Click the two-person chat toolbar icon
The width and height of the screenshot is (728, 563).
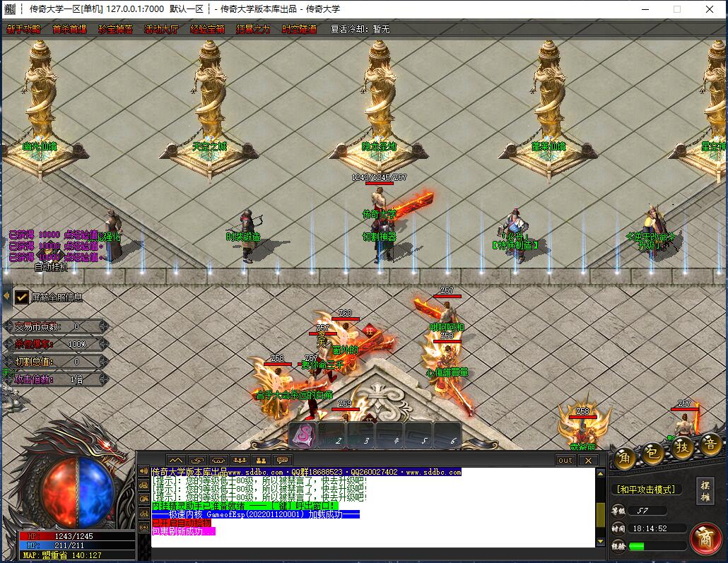coord(261,460)
